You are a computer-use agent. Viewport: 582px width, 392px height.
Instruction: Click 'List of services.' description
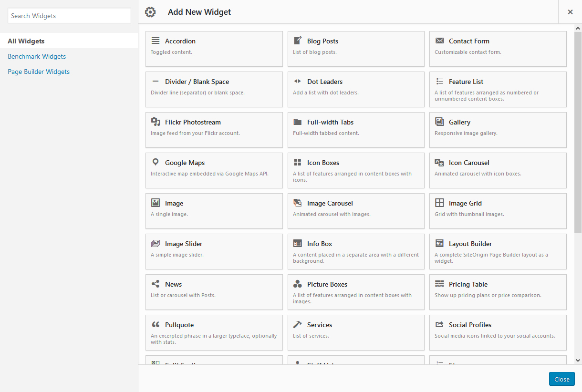click(x=311, y=336)
